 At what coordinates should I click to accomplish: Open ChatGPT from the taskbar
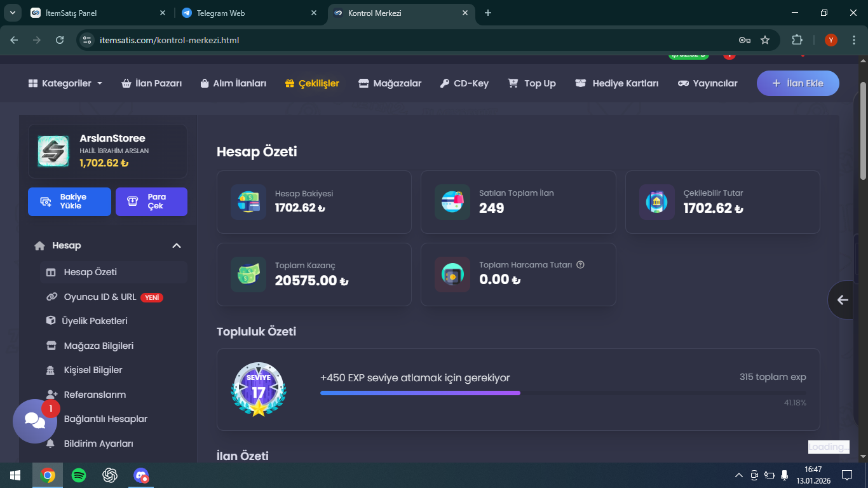click(x=110, y=475)
